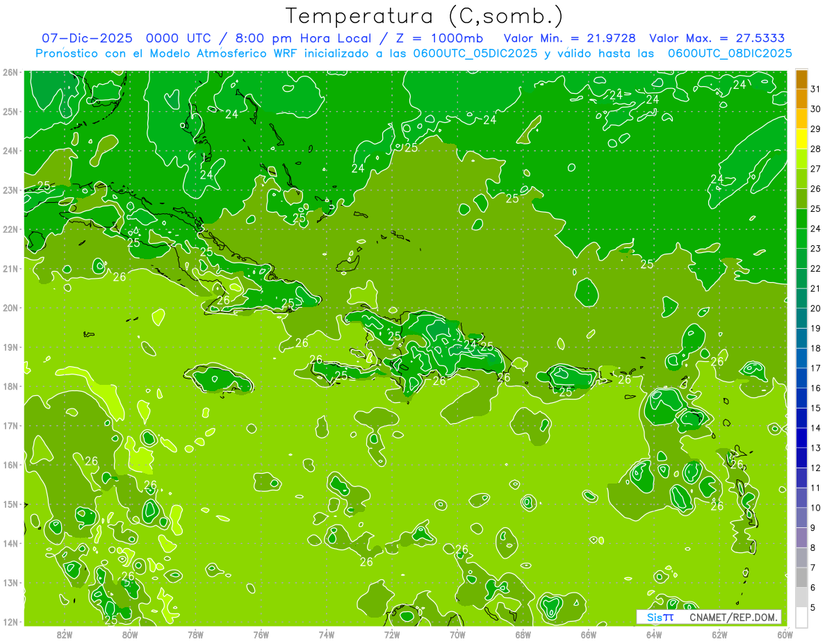Click the 62W longitude axis label
The height and width of the screenshot is (644, 834).
point(719,634)
